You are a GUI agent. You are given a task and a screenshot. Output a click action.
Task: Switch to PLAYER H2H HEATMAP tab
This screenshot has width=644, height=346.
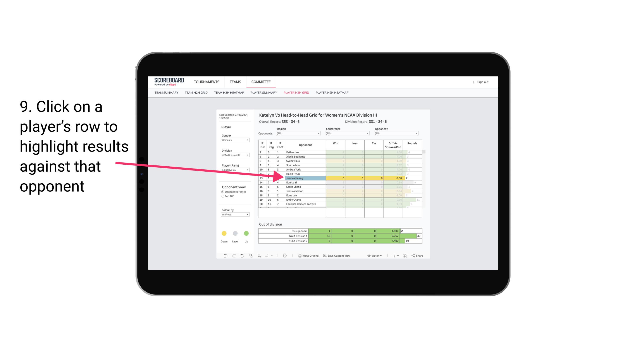333,93
